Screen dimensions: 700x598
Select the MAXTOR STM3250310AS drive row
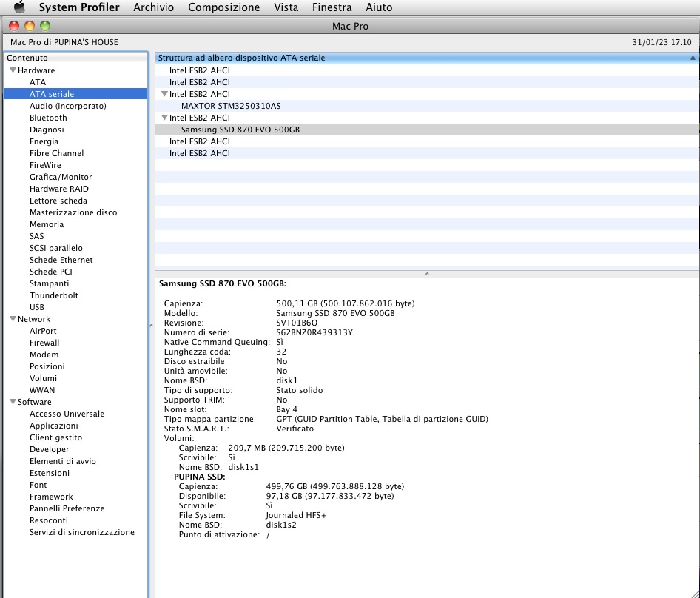click(x=427, y=106)
